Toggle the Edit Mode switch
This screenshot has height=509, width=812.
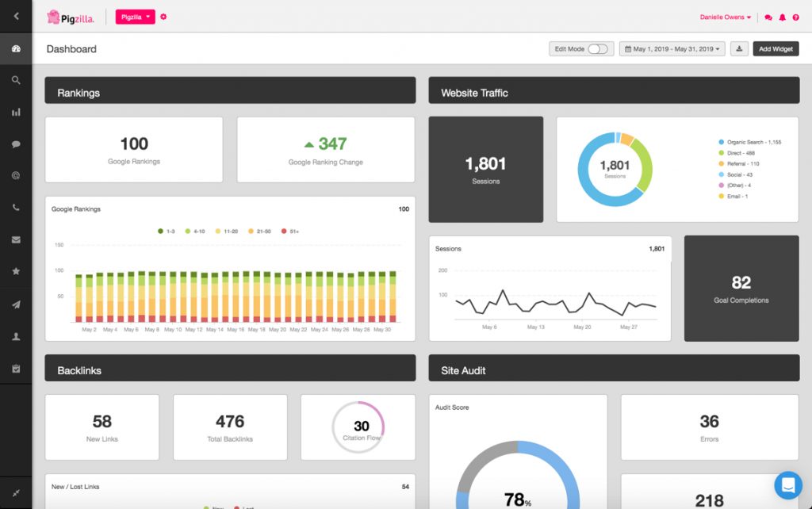pyautogui.click(x=598, y=48)
